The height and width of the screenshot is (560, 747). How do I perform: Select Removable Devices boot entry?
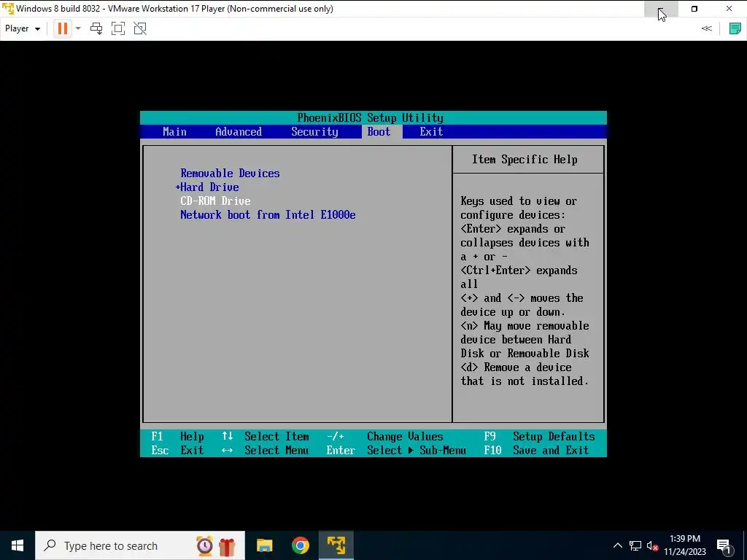coord(230,174)
